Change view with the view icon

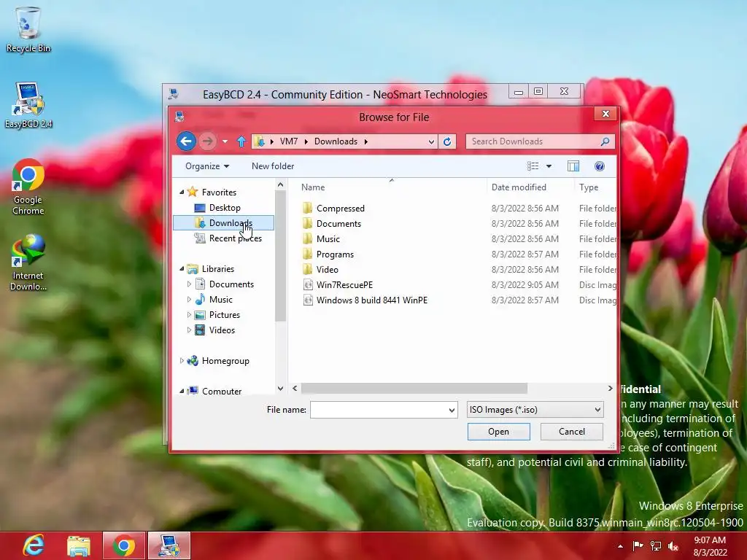pos(533,166)
